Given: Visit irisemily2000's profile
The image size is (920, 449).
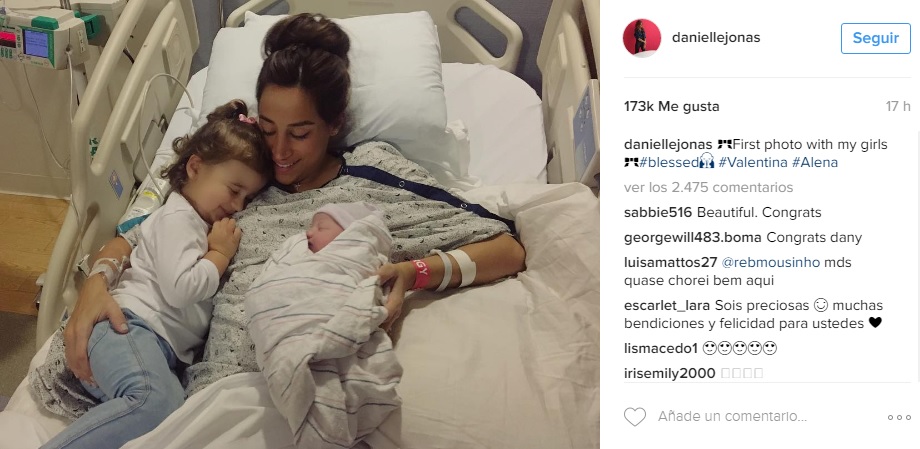Looking at the screenshot, I should pyautogui.click(x=670, y=373).
